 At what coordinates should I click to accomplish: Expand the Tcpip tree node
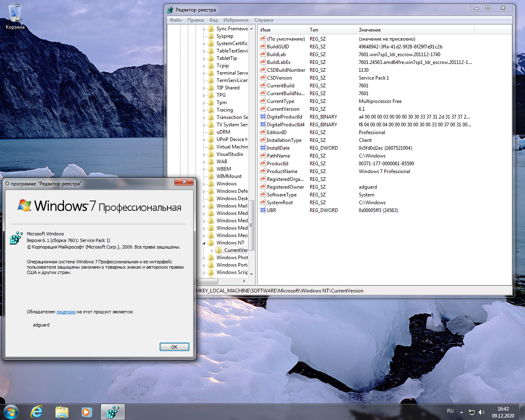(x=204, y=66)
